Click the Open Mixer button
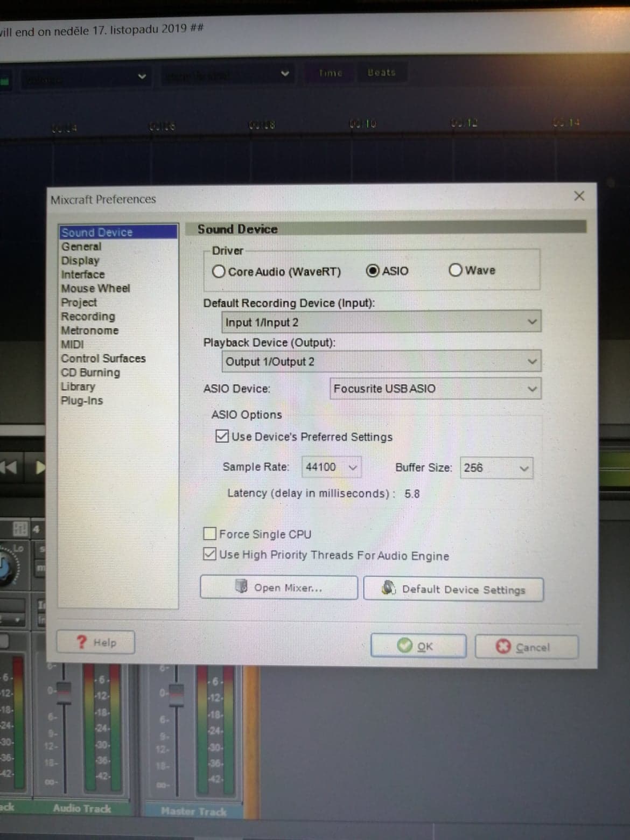 point(279,587)
